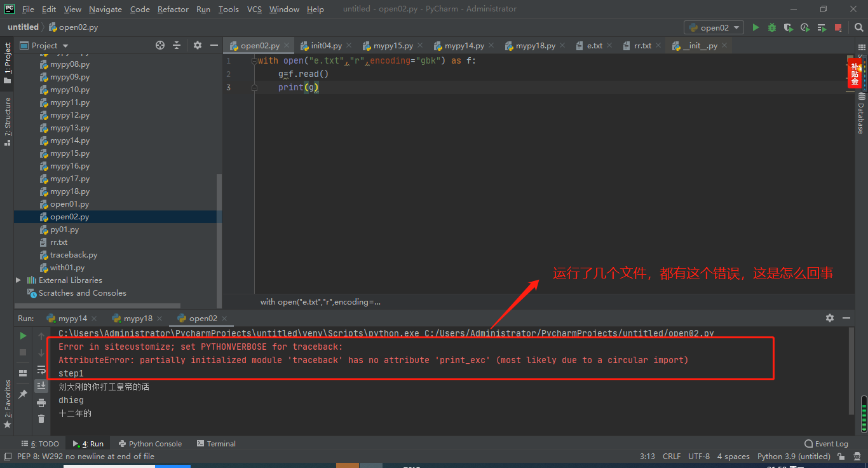Click the 4: Run tool window button
This screenshot has height=468, width=868.
tap(88, 444)
